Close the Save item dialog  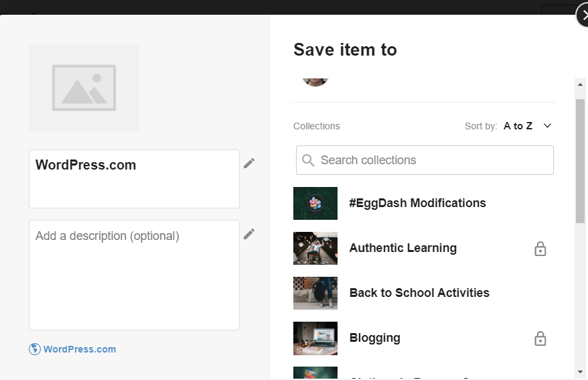coord(583,15)
